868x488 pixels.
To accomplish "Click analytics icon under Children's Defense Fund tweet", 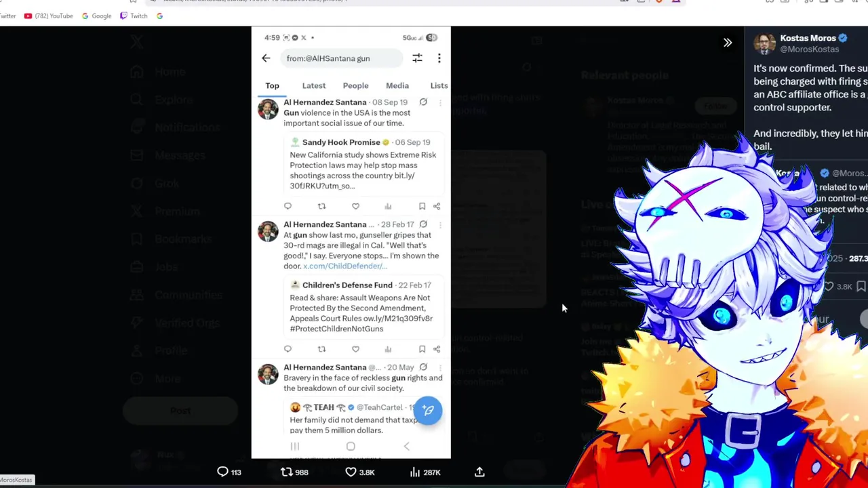I will click(x=388, y=349).
